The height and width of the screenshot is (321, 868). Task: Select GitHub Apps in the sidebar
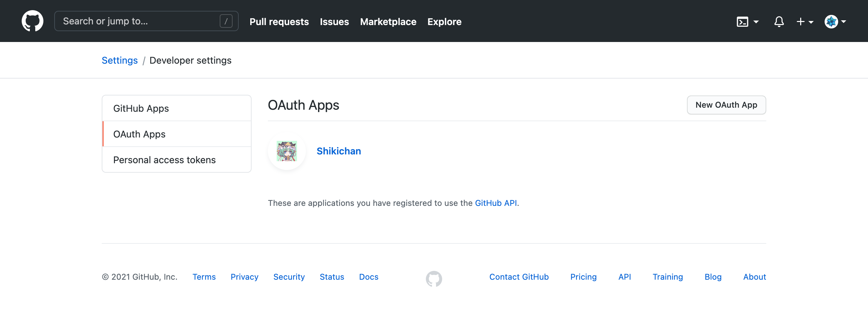[x=177, y=108]
